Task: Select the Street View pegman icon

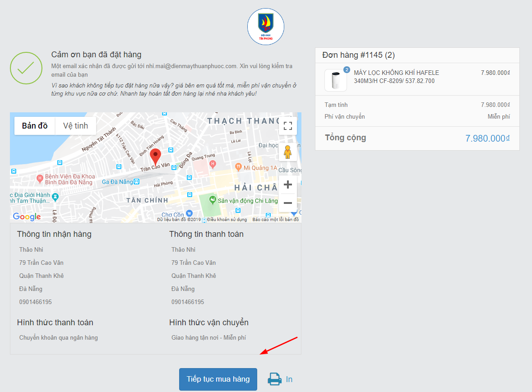Action: (x=287, y=152)
